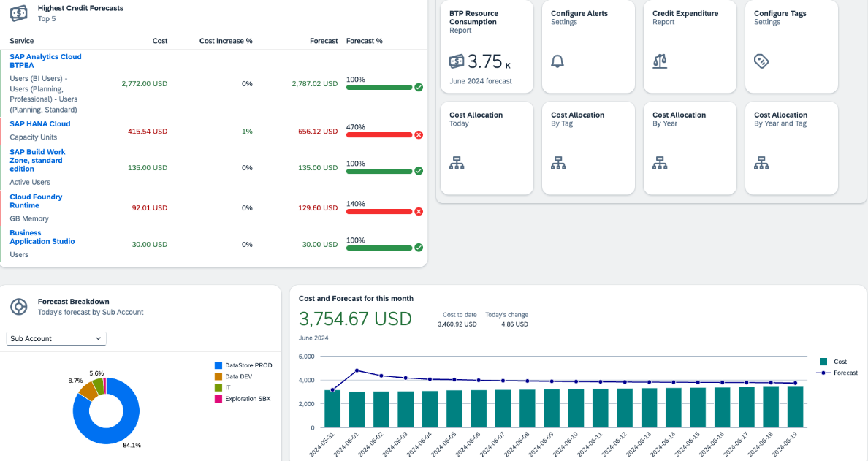Image resolution: width=868 pixels, height=461 pixels.
Task: Click the bell icon on Configure Alerts tile
Action: tap(557, 61)
